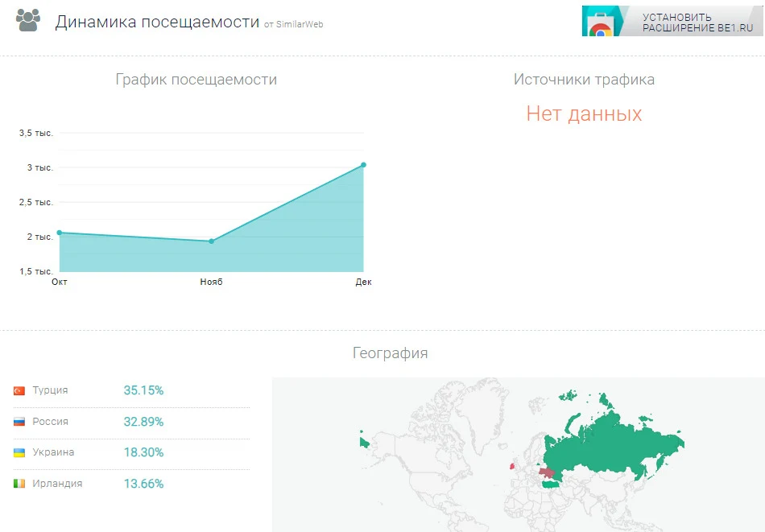Image resolution: width=765 pixels, height=532 pixels.
Task: Click the visitors group icon in header
Action: [28, 21]
